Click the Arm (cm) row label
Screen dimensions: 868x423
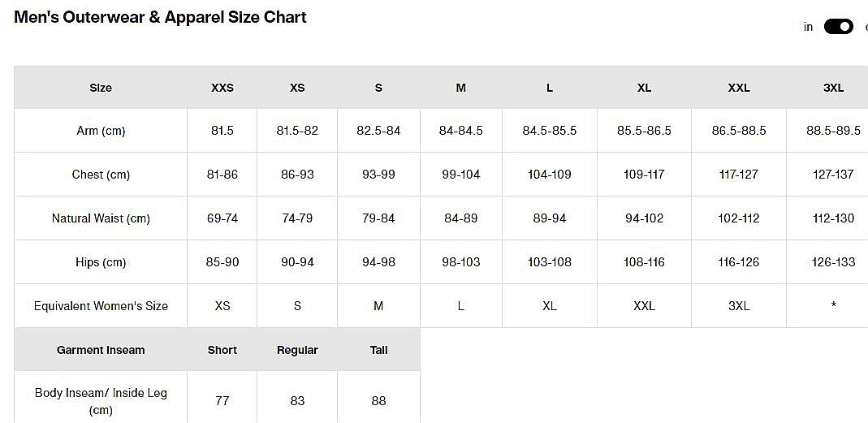[101, 131]
